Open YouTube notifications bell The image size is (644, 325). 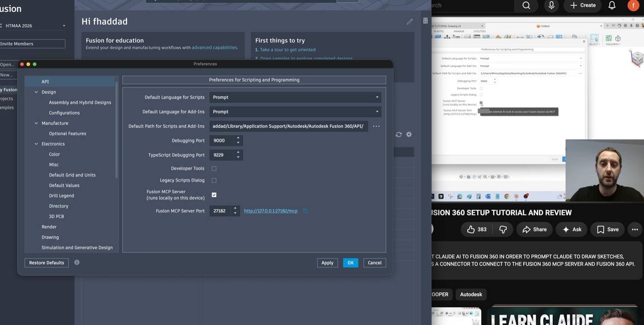point(612,6)
